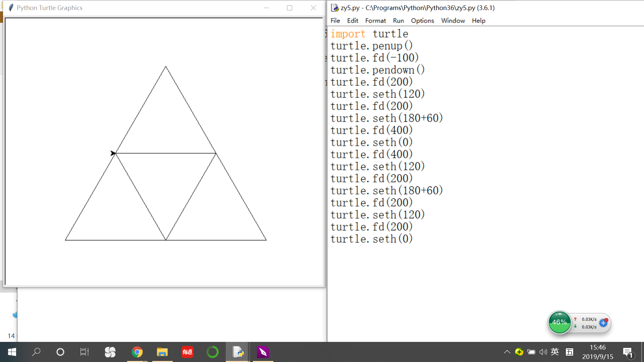644x362 pixels.
Task: Click the line turtle.fd(400) after seth(0)
Action: pyautogui.click(x=371, y=154)
